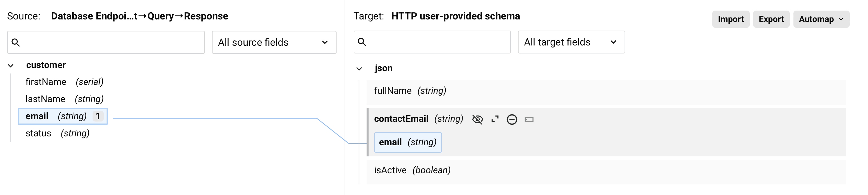
Task: Expand the contactEmail script editor
Action: (x=495, y=120)
